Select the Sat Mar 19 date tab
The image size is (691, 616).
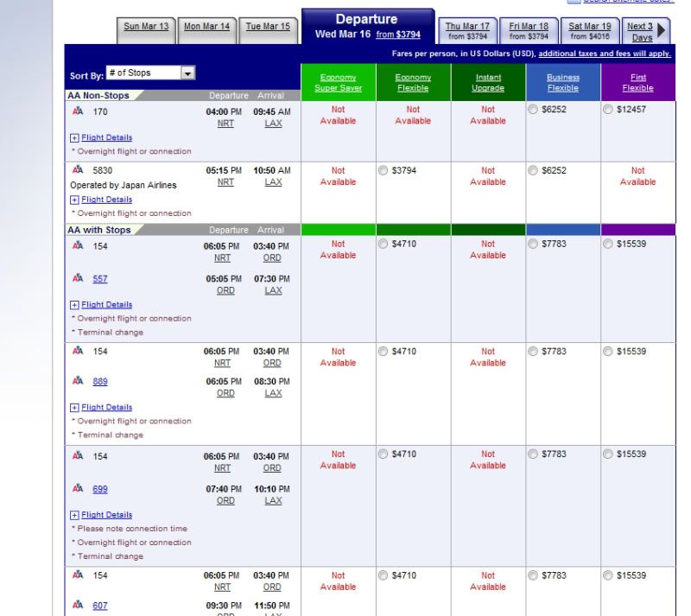(x=588, y=27)
